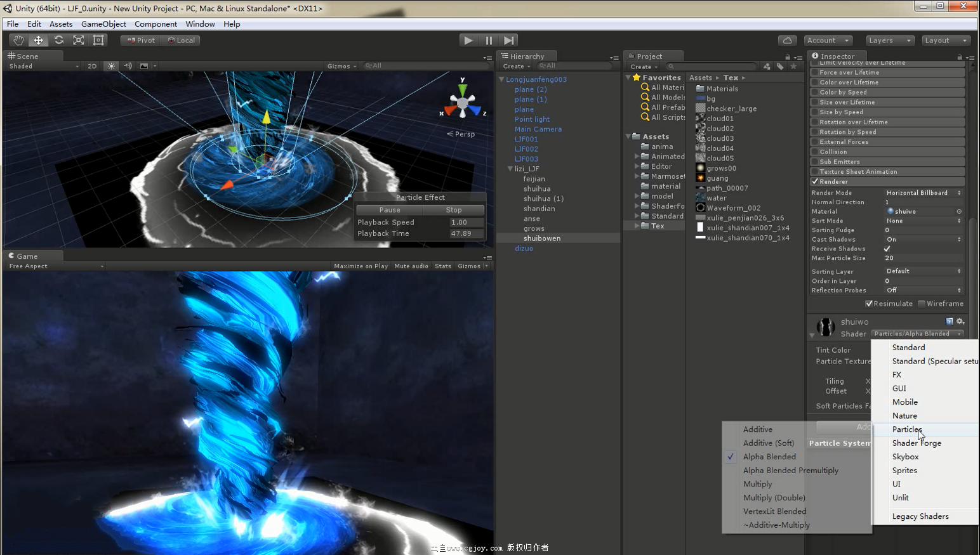Screen dimensions: 980x555
Task: Open the Layout dropdown
Action: click(946, 40)
